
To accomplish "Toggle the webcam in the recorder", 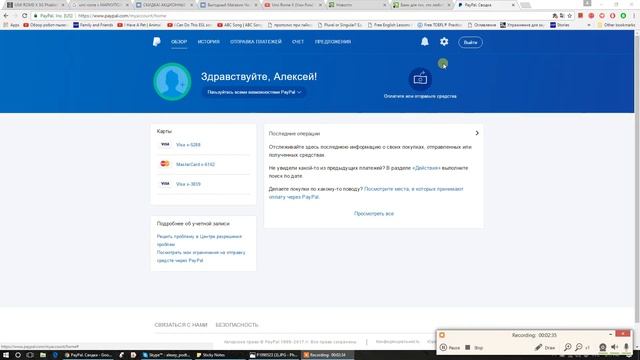I will [x=602, y=347].
